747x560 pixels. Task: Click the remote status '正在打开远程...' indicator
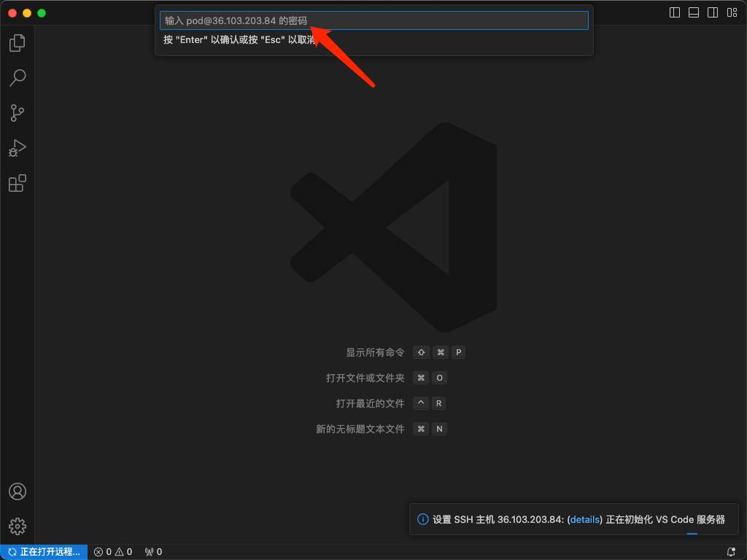click(44, 552)
